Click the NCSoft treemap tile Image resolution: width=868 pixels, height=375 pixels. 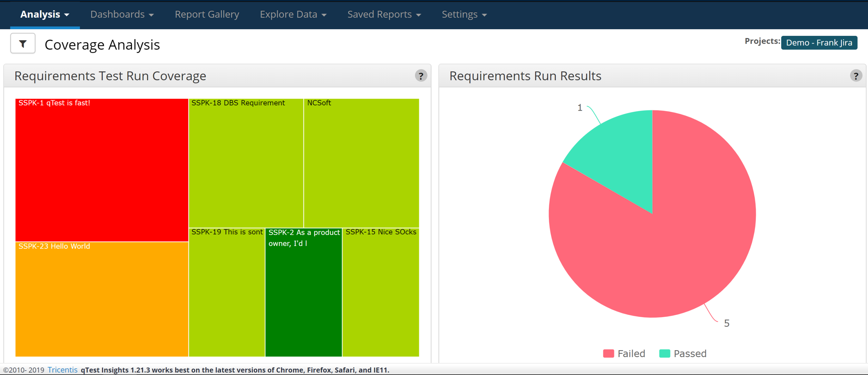[361, 164]
